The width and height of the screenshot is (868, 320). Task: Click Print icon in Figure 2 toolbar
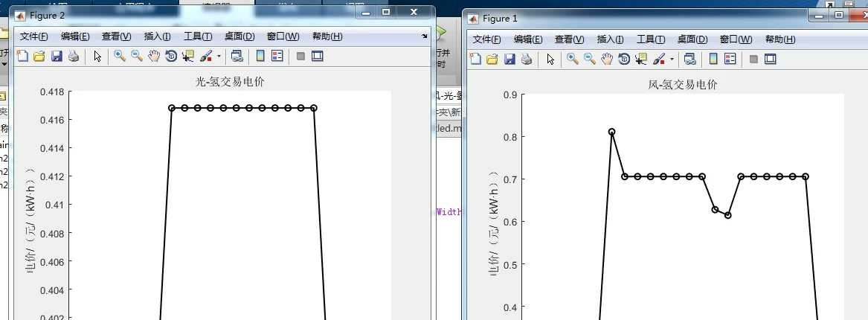[74, 56]
